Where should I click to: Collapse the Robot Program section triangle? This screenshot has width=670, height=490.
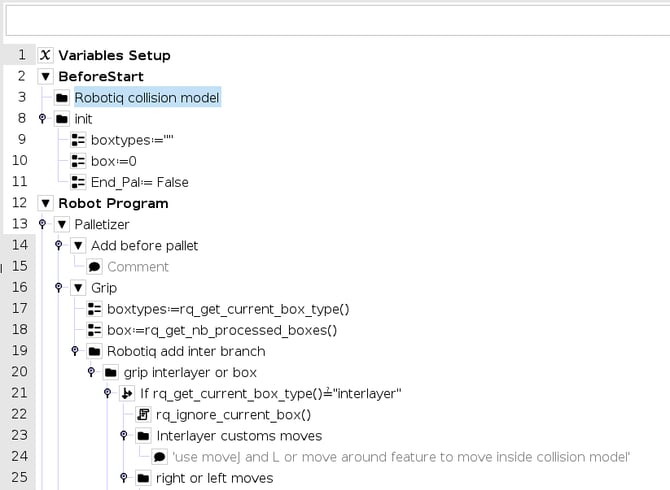pyautogui.click(x=45, y=203)
